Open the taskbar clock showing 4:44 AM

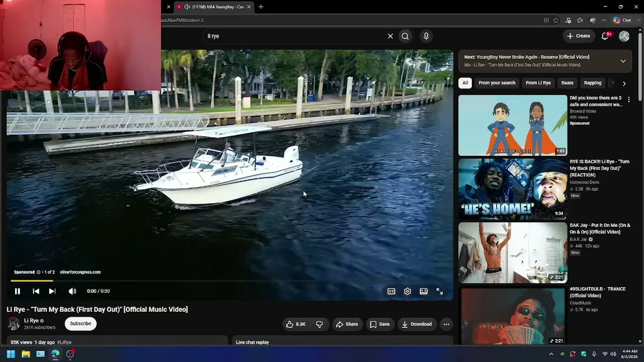tap(629, 354)
